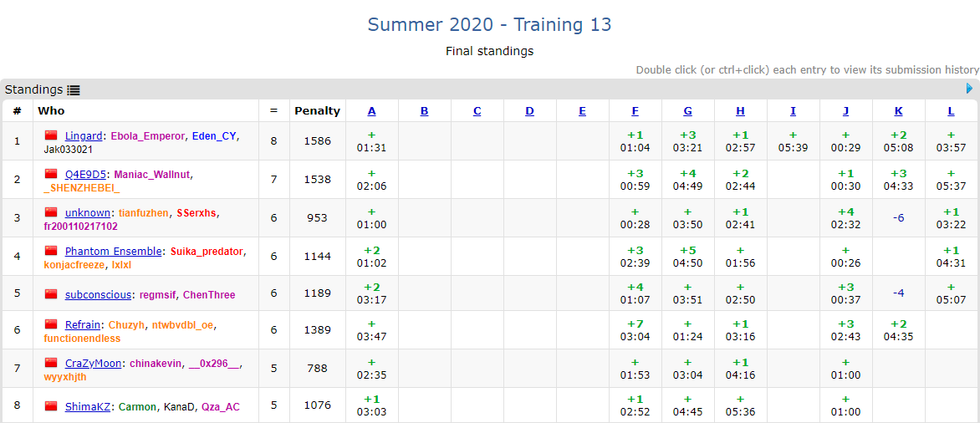Screen dimensions: 980x423
Task: Open problem A column header link
Action: 371,110
